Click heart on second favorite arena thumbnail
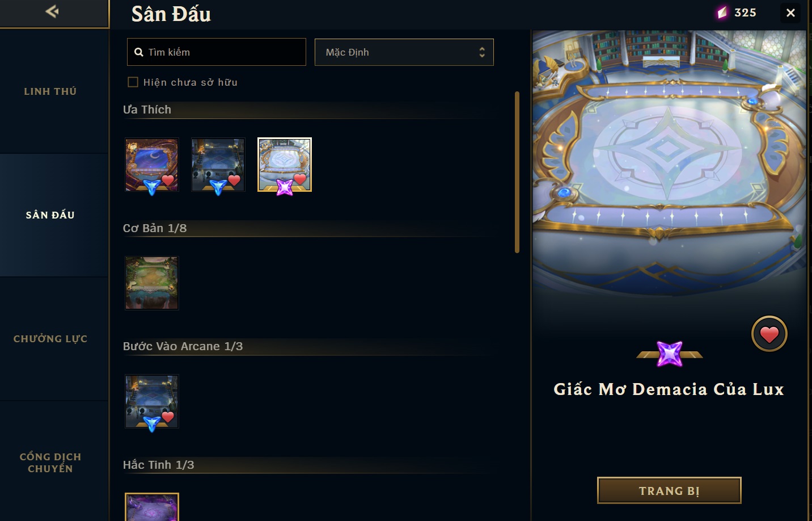Viewport: 812px width, 521px height. tap(234, 180)
